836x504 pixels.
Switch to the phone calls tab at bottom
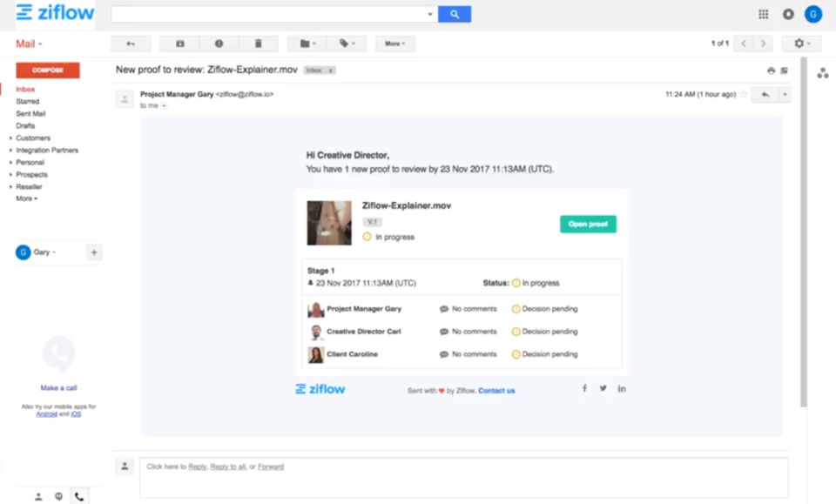(79, 496)
